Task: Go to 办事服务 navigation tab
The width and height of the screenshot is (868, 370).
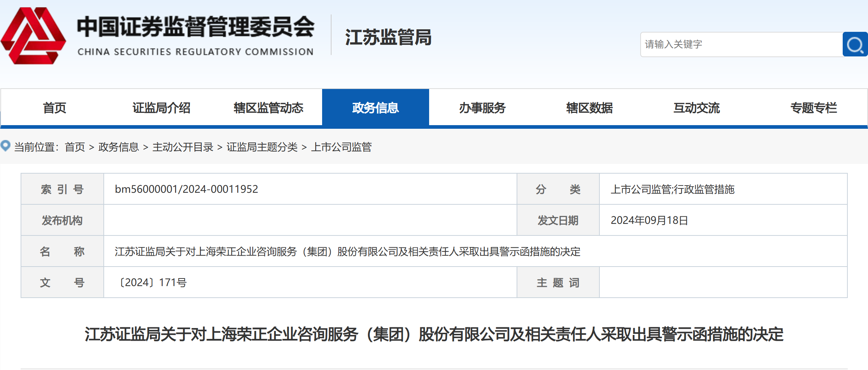Action: (482, 108)
